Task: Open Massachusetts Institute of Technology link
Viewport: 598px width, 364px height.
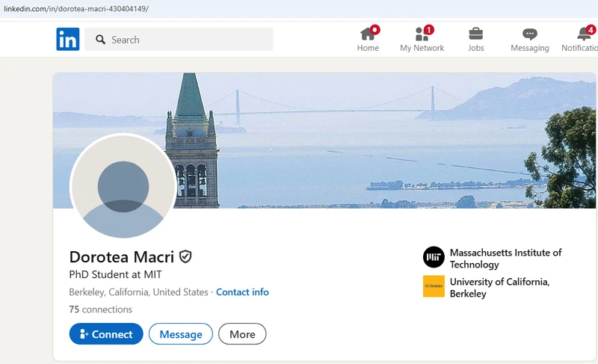Action: [505, 259]
